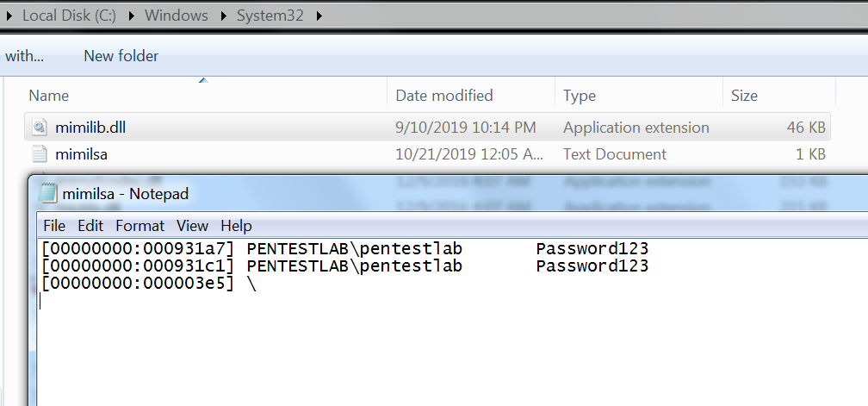
Task: Select the mimilsa text document icon
Action: [x=40, y=154]
